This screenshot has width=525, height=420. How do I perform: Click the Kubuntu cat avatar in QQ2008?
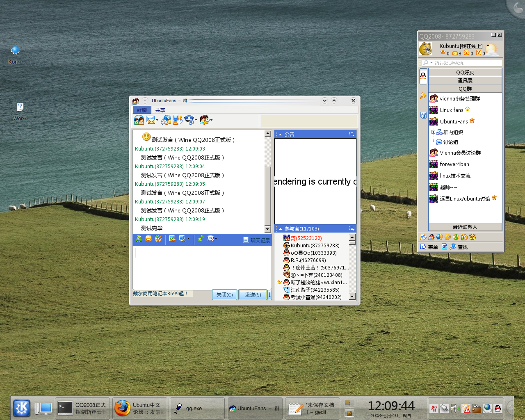(x=425, y=49)
